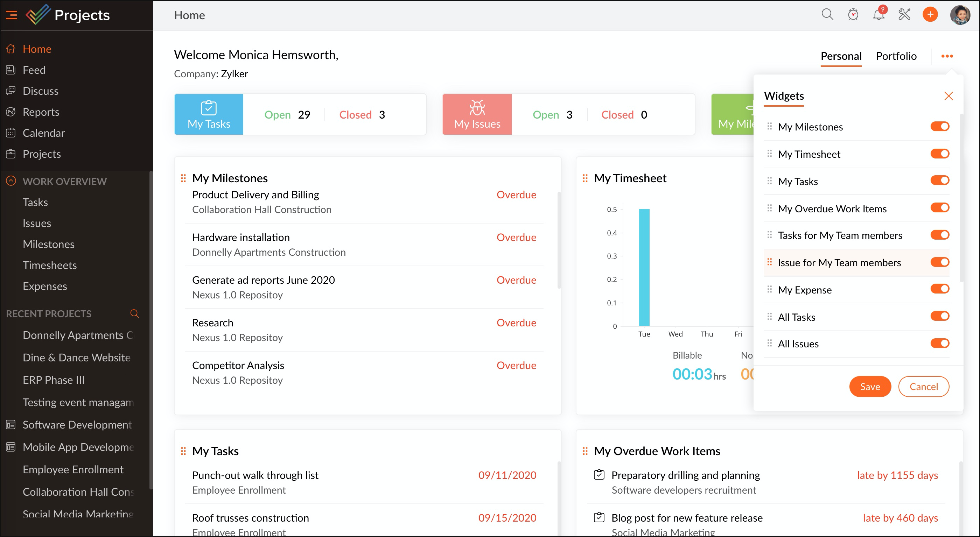The height and width of the screenshot is (537, 980).
Task: Turn off the My Expense widget toggle
Action: click(940, 289)
